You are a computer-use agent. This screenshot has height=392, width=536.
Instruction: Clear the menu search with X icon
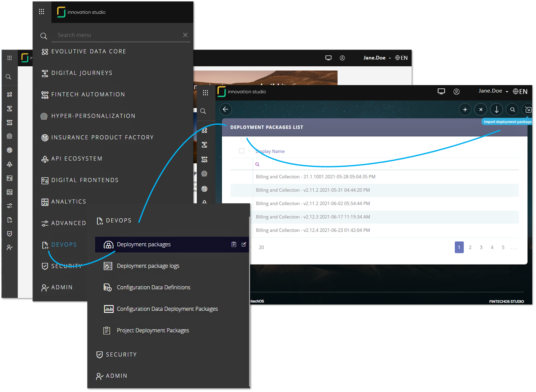(185, 35)
